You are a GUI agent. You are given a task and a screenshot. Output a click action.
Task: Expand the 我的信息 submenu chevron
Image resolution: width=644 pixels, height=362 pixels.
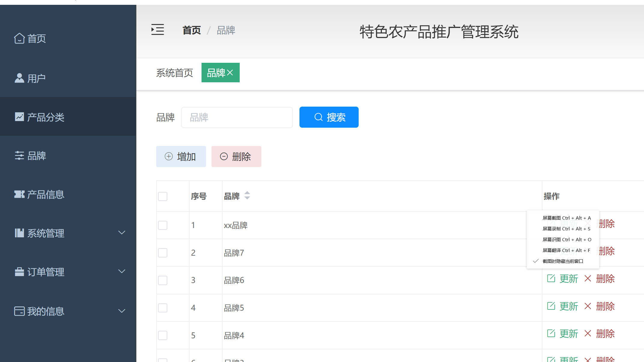122,311
